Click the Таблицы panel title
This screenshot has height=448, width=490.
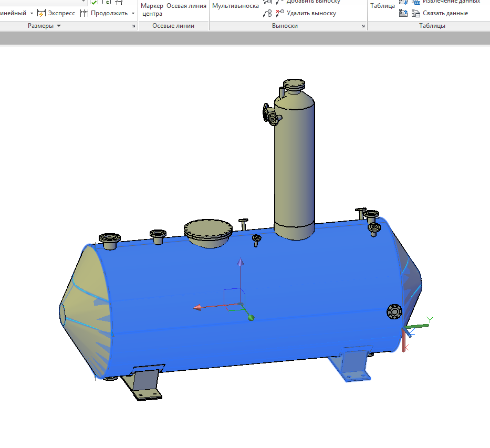point(432,26)
